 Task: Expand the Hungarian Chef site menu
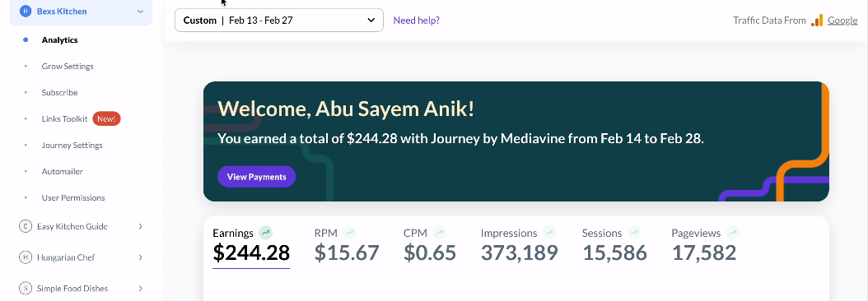click(x=141, y=257)
